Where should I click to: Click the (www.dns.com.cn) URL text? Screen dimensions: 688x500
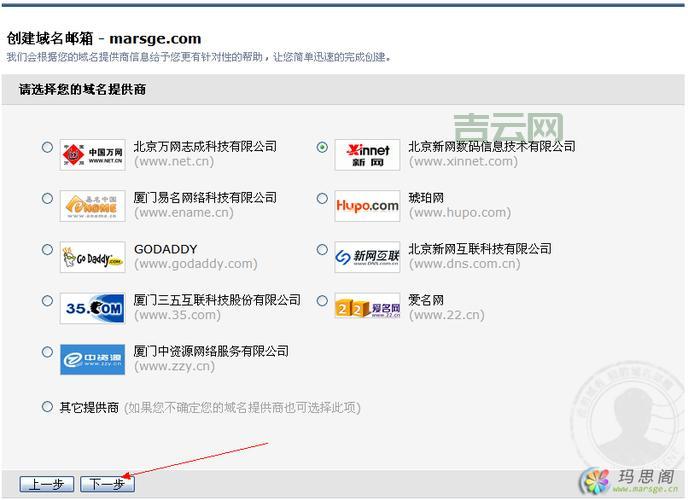465,264
